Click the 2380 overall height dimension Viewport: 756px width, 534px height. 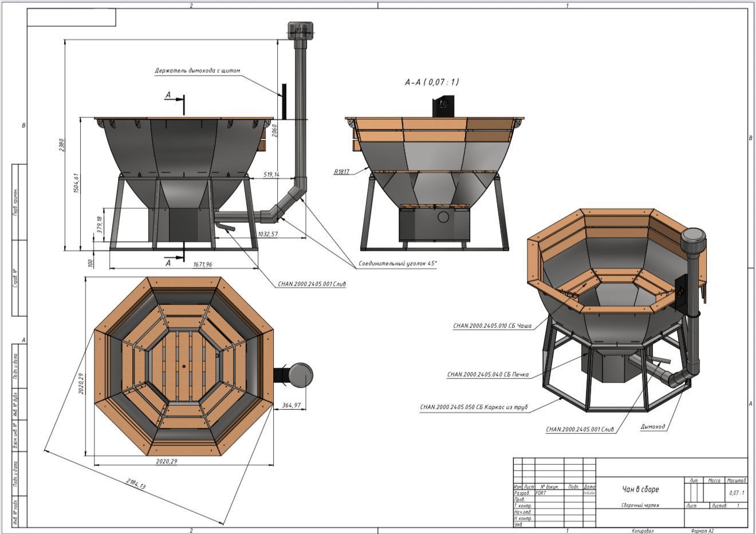tap(62, 145)
